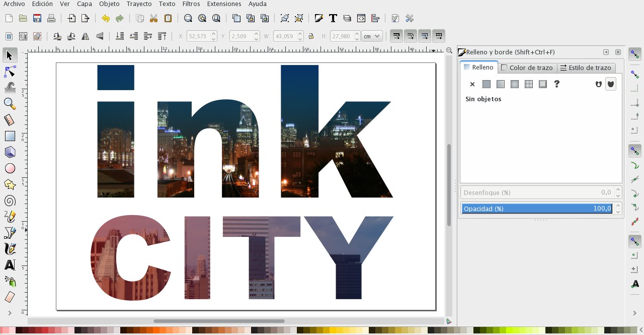Select the Node editing tool
Image resolution: width=644 pixels, height=335 pixels.
(10, 72)
